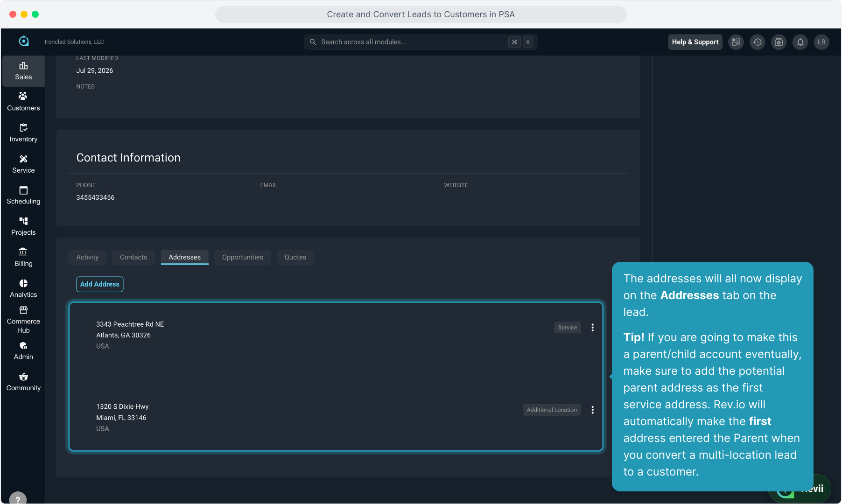
Task: Open the Community section
Action: pos(23,382)
